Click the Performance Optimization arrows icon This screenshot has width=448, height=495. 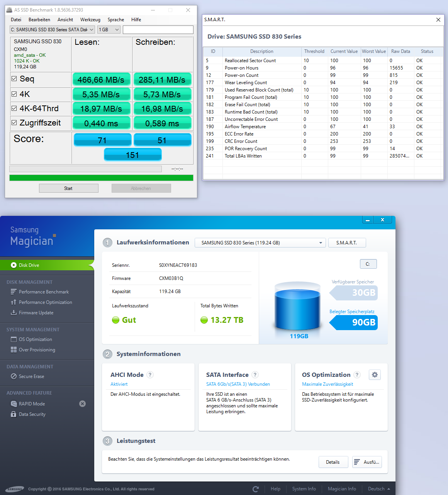click(x=14, y=302)
